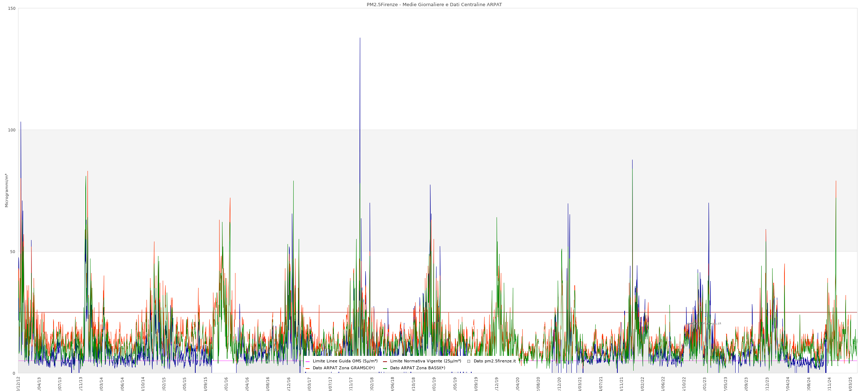Click the magenta OMS limit legend swatch
This screenshot has width=868, height=391.
(307, 361)
